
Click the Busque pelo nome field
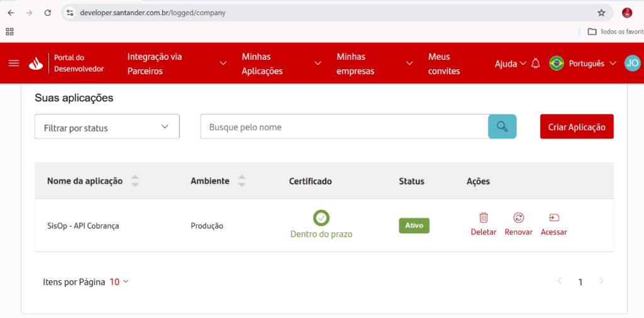pos(343,127)
